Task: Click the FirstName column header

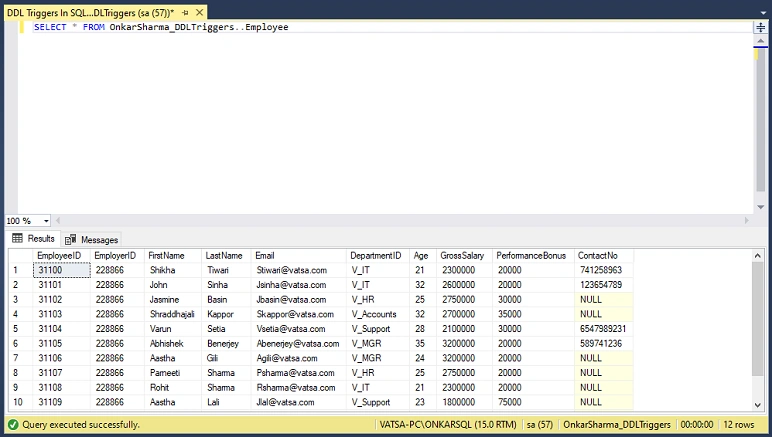Action: [173, 256]
